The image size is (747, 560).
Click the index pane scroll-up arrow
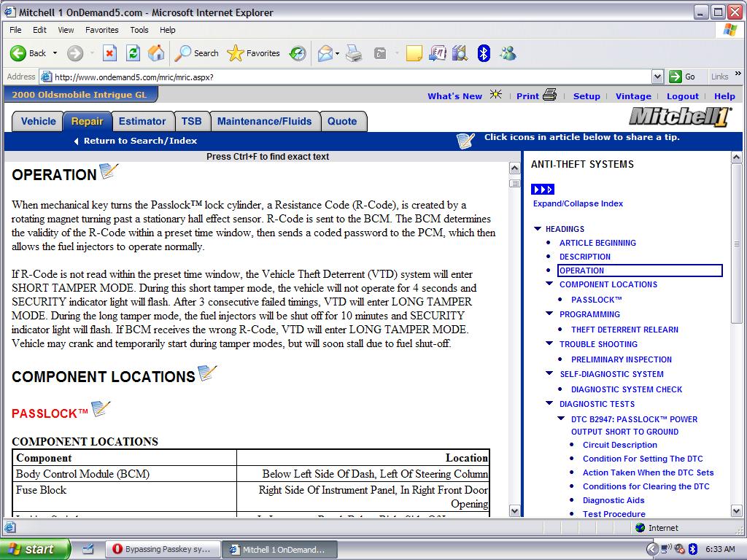pos(736,157)
